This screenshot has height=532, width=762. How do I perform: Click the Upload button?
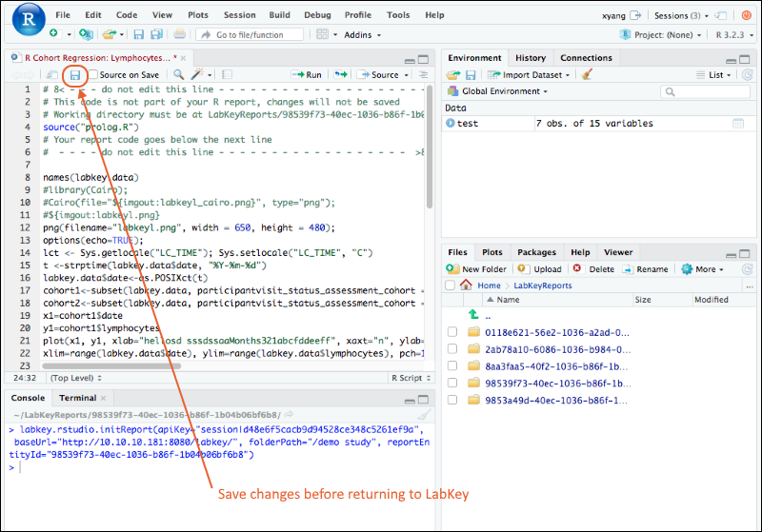pos(539,269)
